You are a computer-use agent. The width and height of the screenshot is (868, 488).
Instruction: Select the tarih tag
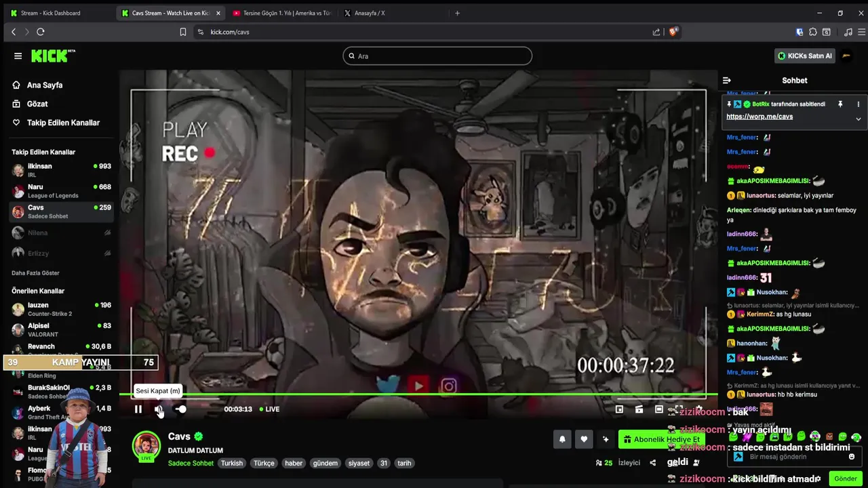point(404,464)
